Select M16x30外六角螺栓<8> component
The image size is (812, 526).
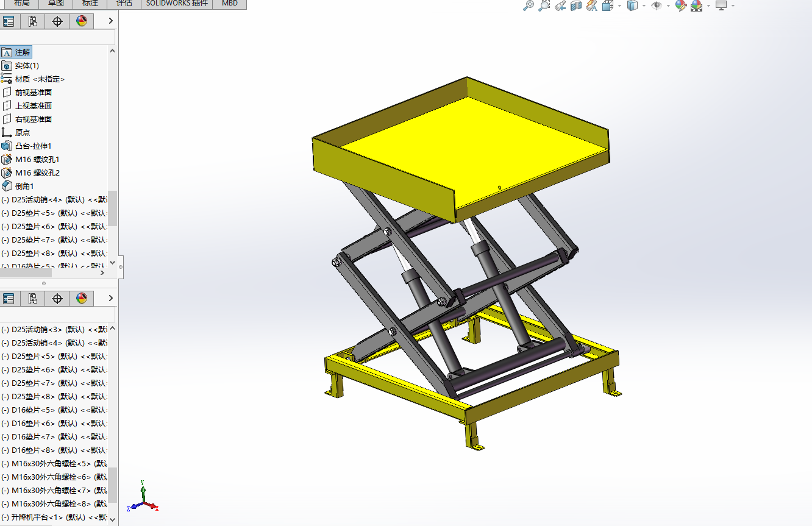pyautogui.click(x=54, y=504)
